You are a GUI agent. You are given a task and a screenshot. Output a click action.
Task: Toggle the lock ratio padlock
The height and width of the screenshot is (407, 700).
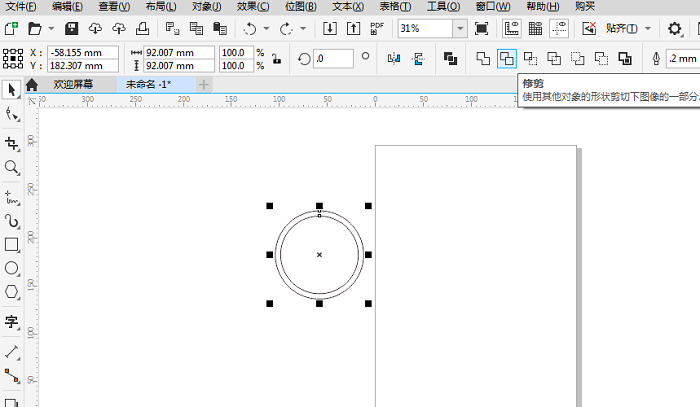coord(278,59)
